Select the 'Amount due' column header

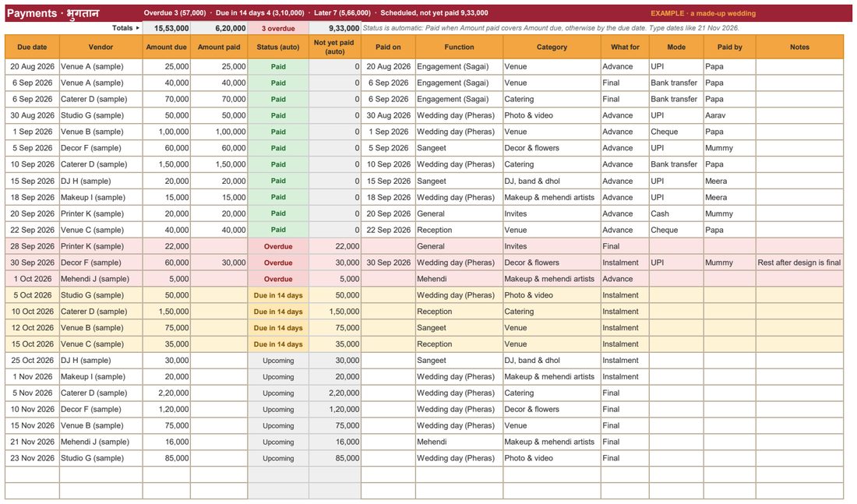167,47
